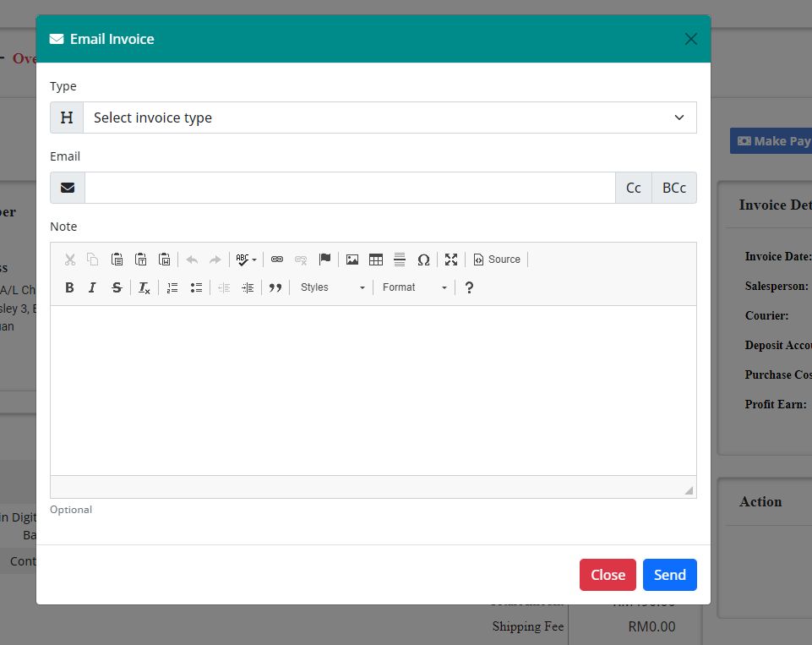Click inside the Note text area
This screenshot has height=645, width=812.
373,390
